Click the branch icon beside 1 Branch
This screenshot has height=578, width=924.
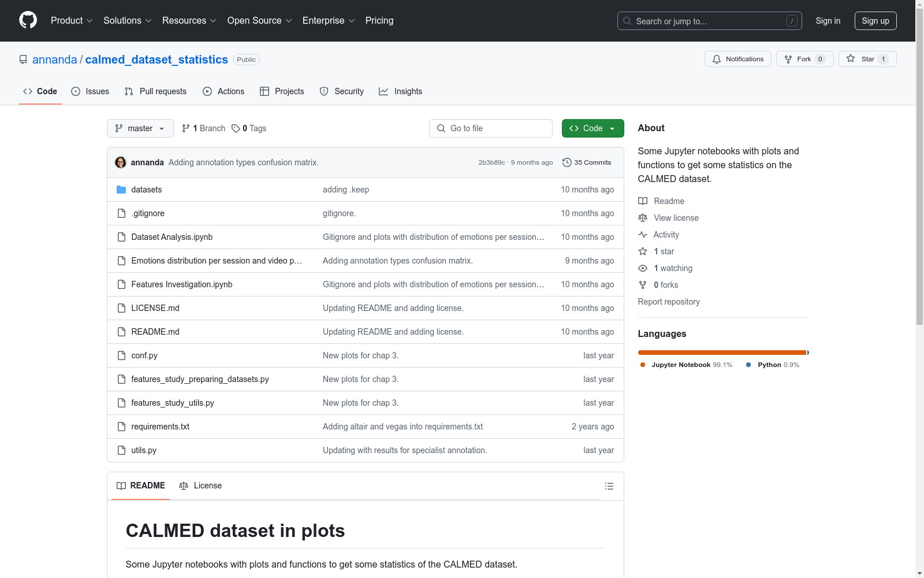(186, 128)
